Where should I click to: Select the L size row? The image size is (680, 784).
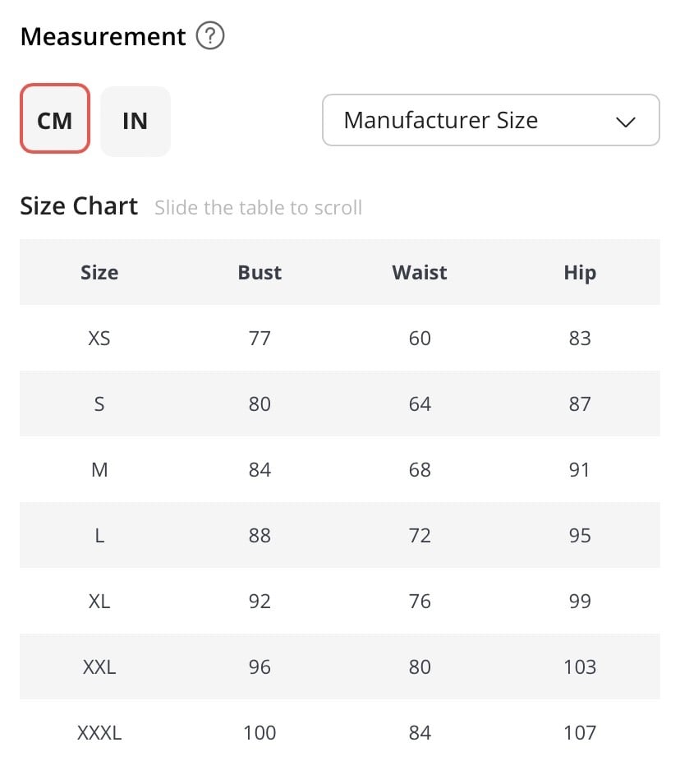(340, 535)
